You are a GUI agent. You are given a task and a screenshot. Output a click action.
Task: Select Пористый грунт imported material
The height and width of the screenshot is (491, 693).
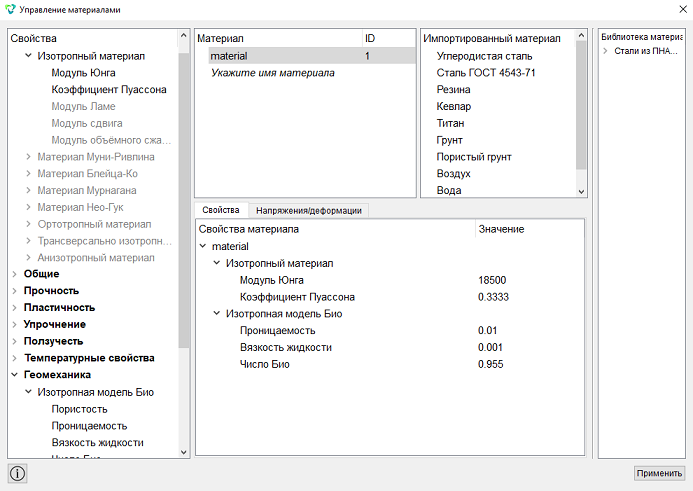click(x=474, y=157)
